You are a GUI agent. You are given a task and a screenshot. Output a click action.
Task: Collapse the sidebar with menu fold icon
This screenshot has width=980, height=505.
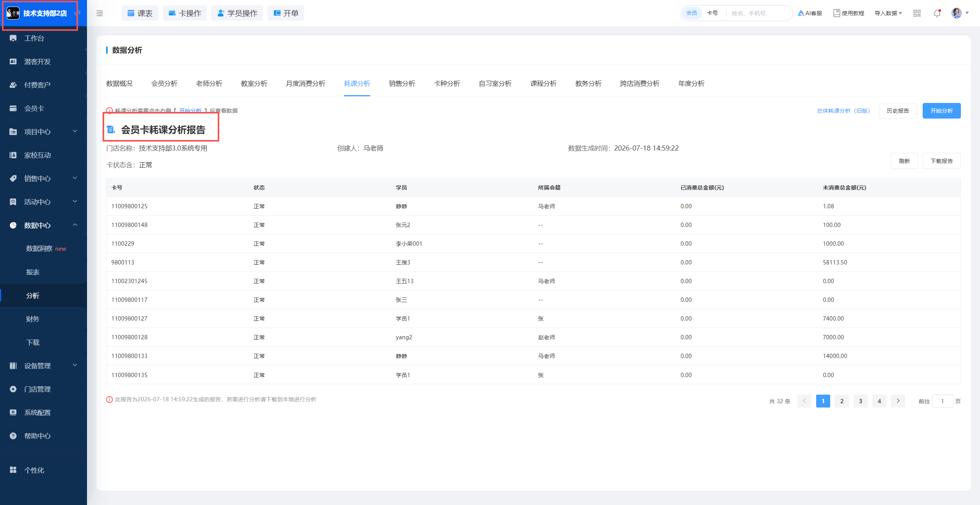[x=100, y=13]
